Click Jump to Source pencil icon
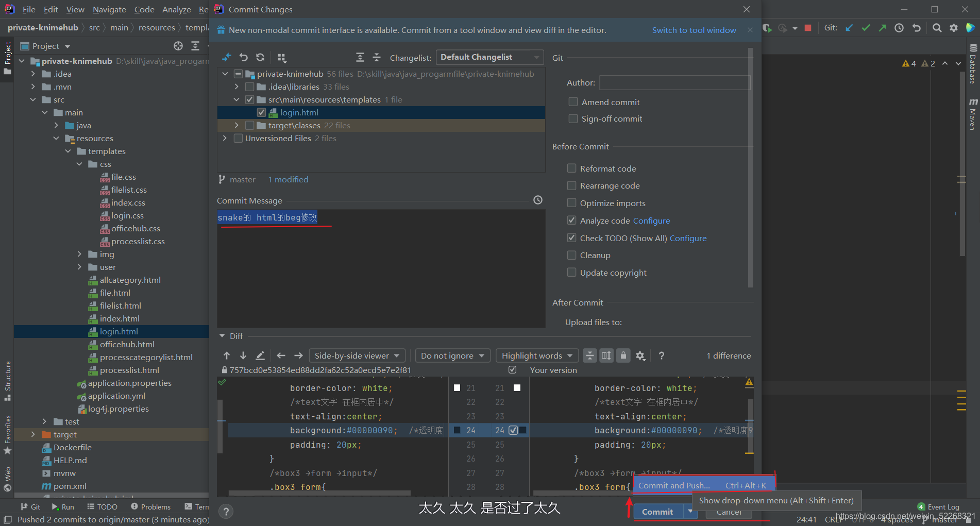 (x=260, y=355)
